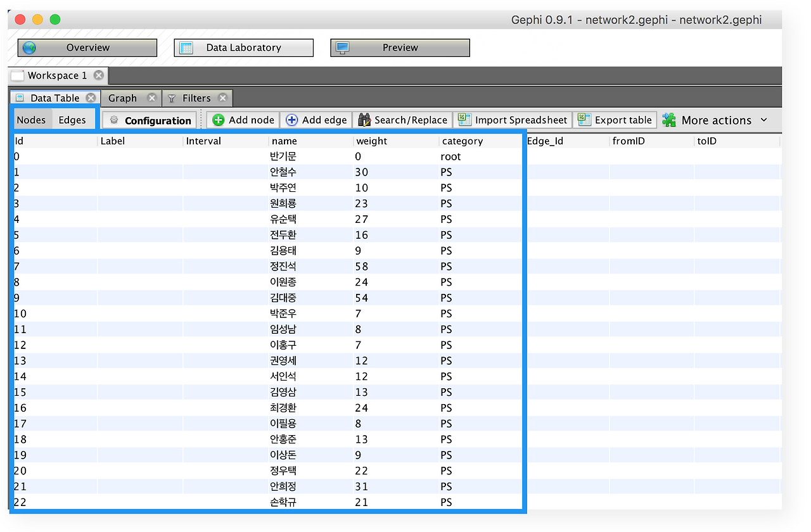Click the Export table icon
The image size is (811, 532).
coord(584,120)
